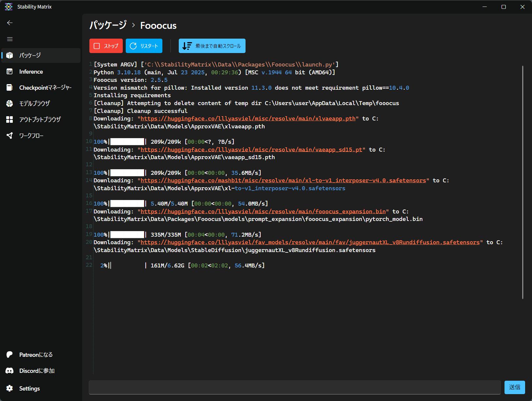Click the Patreonになる icon

tap(9, 355)
